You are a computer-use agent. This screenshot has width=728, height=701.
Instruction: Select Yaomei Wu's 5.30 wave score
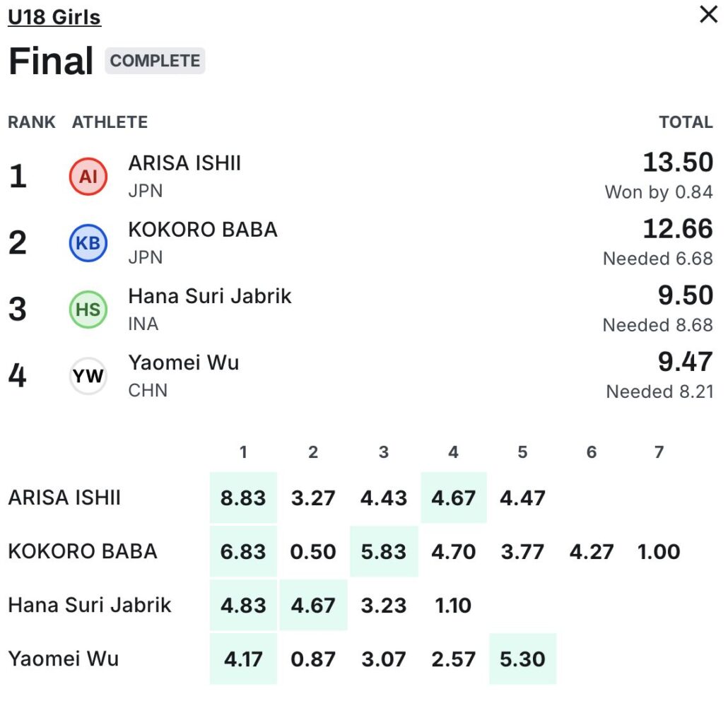click(x=522, y=659)
